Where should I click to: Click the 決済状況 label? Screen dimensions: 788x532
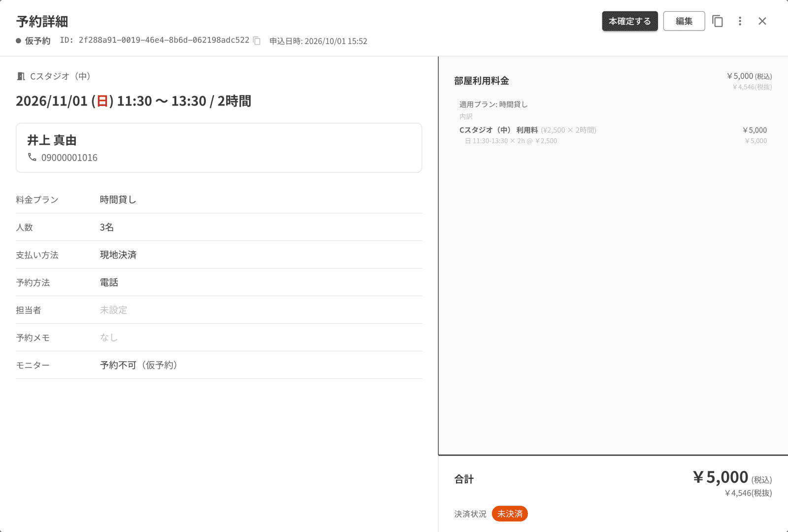coord(470,514)
